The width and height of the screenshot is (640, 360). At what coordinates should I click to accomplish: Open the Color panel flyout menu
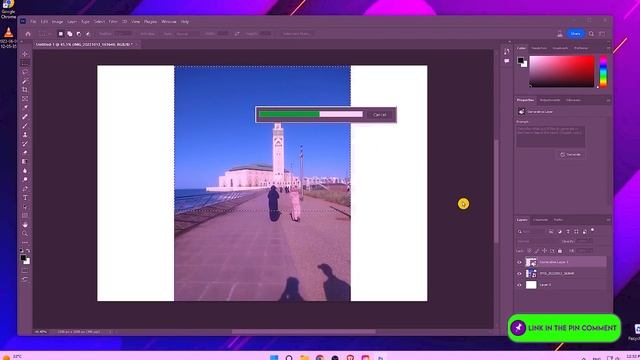click(x=608, y=48)
